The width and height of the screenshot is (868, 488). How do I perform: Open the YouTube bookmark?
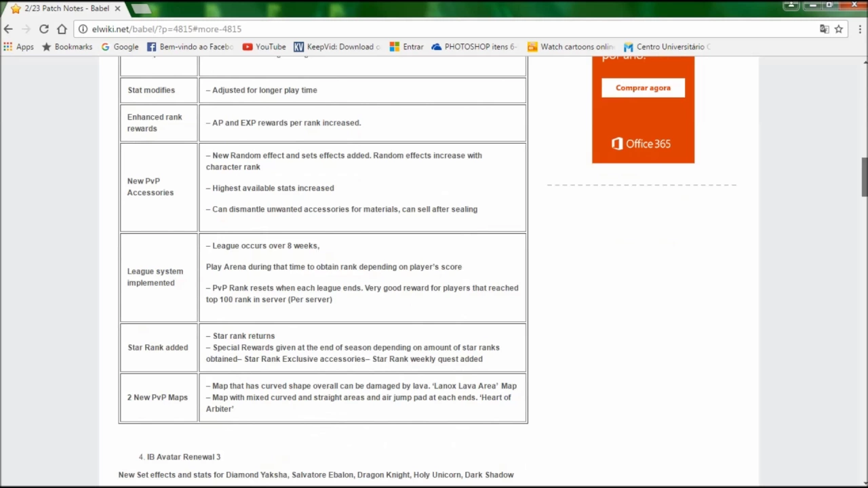click(264, 47)
